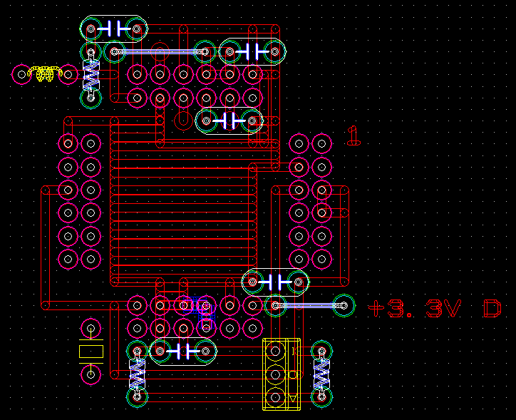This screenshot has height=420, width=516.
Task: Select the white jumper wire beside +3.3V label
Action: 309,306
